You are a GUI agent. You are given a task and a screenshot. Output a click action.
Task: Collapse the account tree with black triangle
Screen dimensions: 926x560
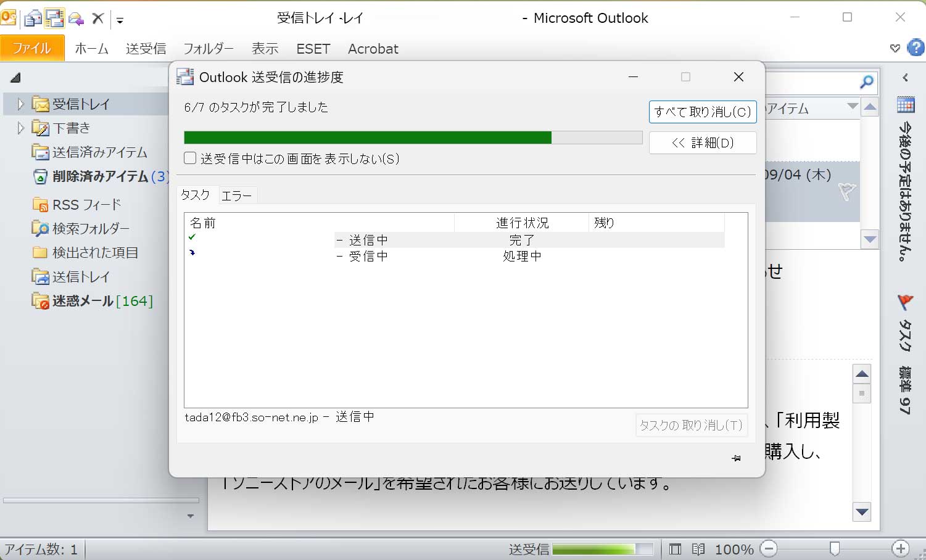tap(16, 78)
